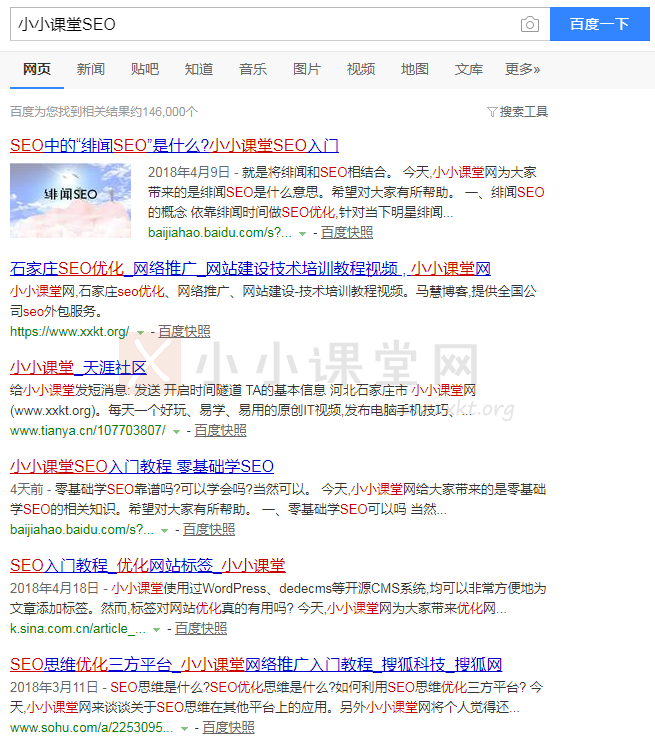Click the k.sina.com.cn/article_... URL
Screen dimensions: 655x741
[78, 629]
